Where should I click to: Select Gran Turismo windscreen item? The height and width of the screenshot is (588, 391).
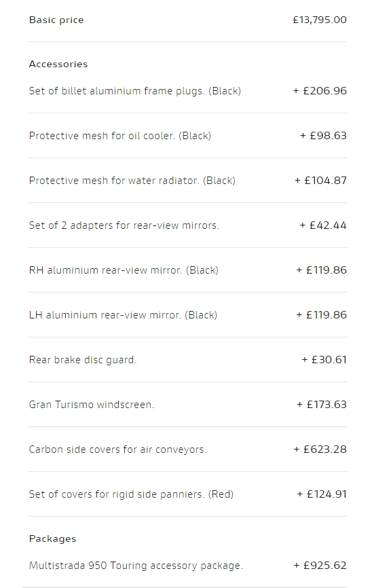pos(92,405)
